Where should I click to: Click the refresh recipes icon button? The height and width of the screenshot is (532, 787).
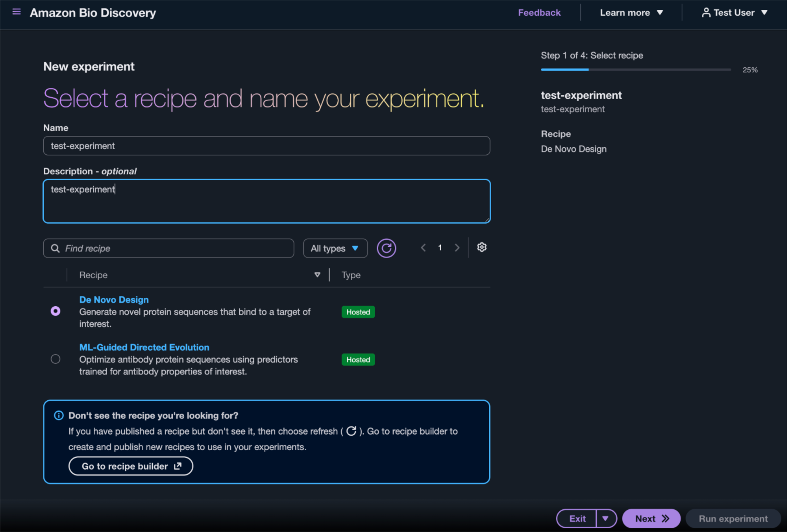coord(386,248)
